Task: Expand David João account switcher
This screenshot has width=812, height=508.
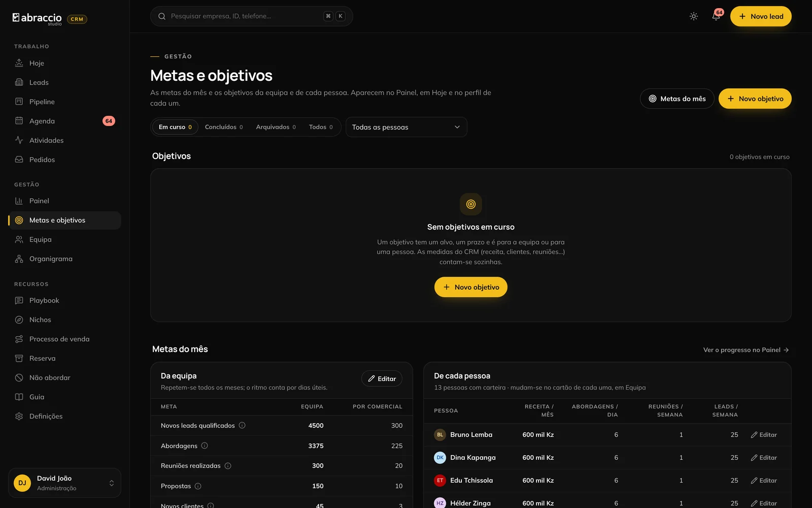Action: click(64, 483)
